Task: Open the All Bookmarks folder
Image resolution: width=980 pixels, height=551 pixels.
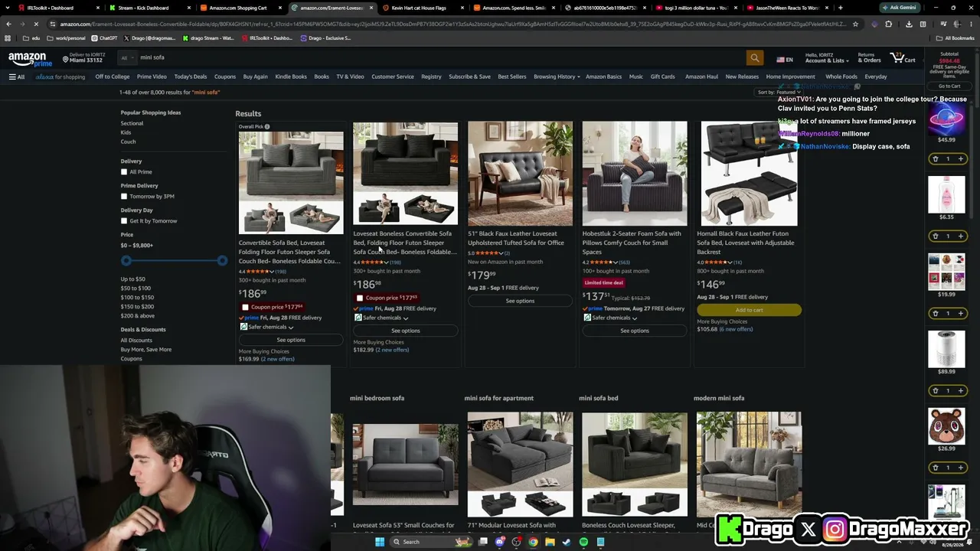Action: tap(956, 38)
